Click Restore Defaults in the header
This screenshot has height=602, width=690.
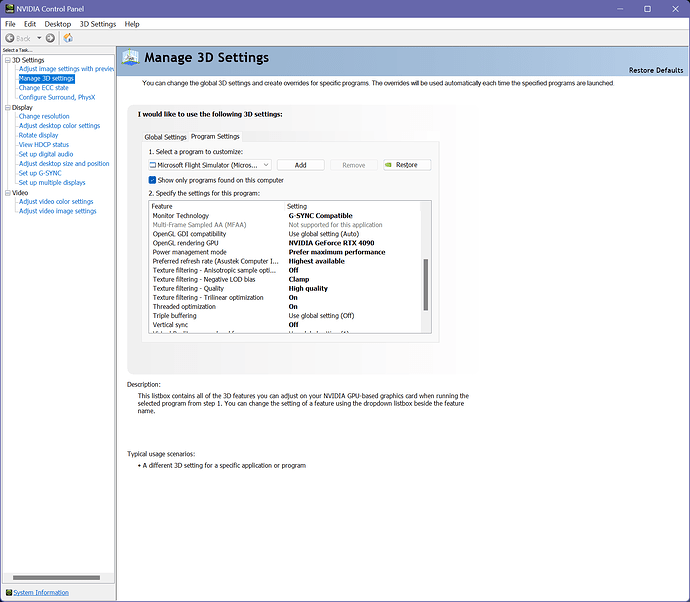[656, 70]
